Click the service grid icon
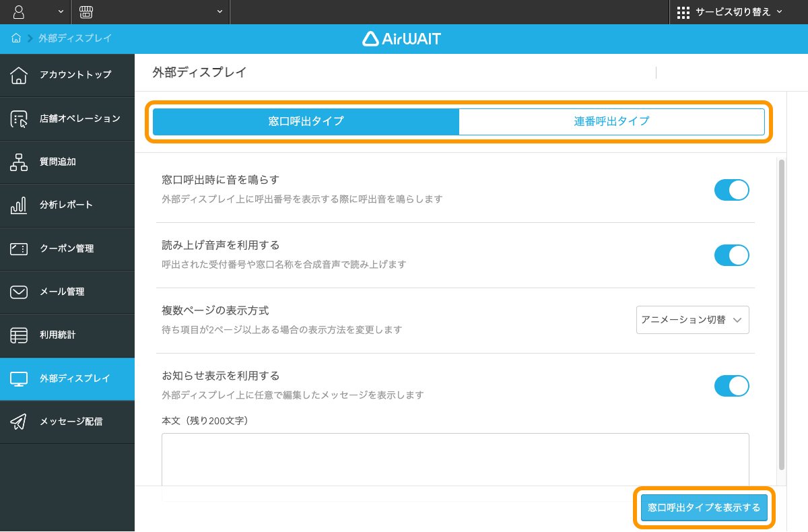The image size is (808, 532). point(683,12)
